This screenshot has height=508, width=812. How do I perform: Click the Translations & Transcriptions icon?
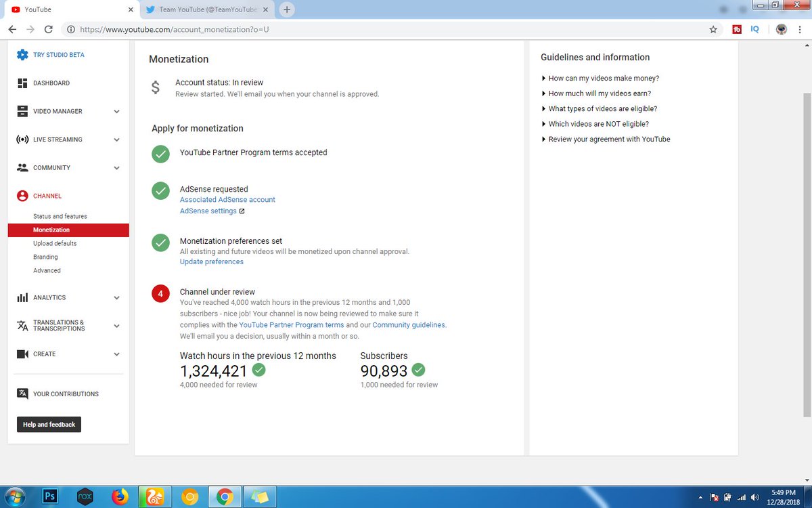click(22, 326)
